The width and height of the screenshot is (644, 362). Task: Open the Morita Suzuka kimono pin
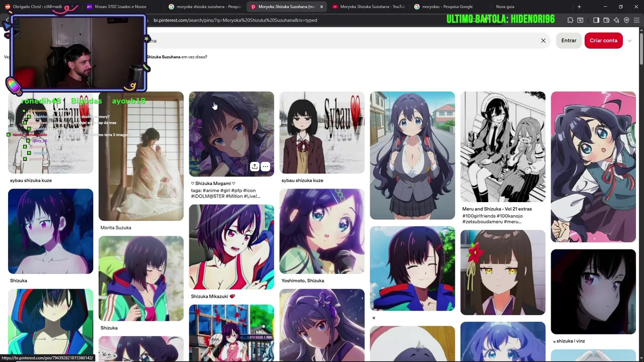pyautogui.click(x=141, y=156)
